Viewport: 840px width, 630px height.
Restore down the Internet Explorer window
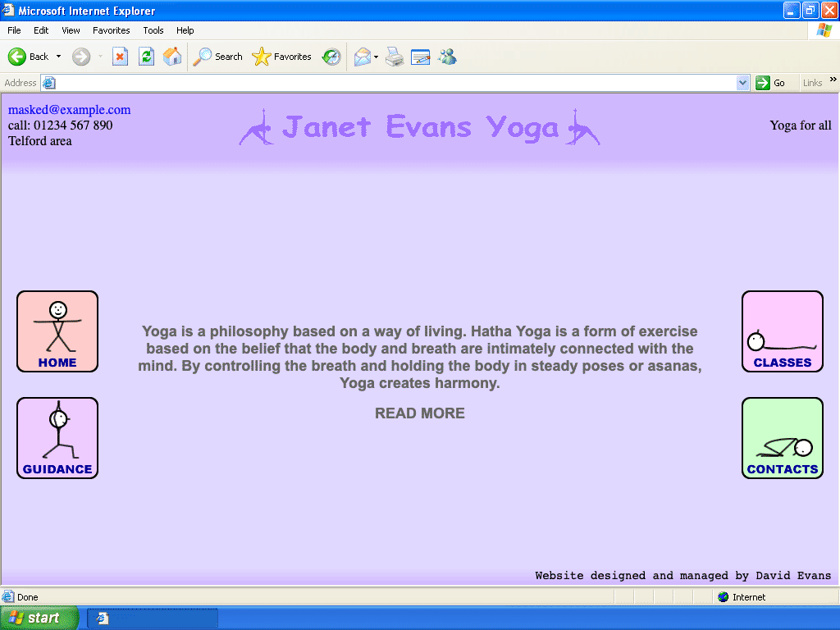point(810,10)
